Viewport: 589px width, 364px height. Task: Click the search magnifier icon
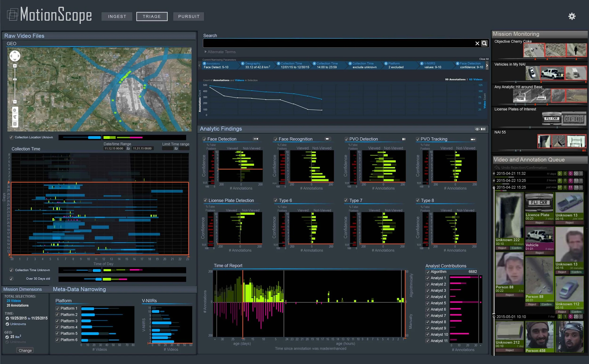click(484, 43)
